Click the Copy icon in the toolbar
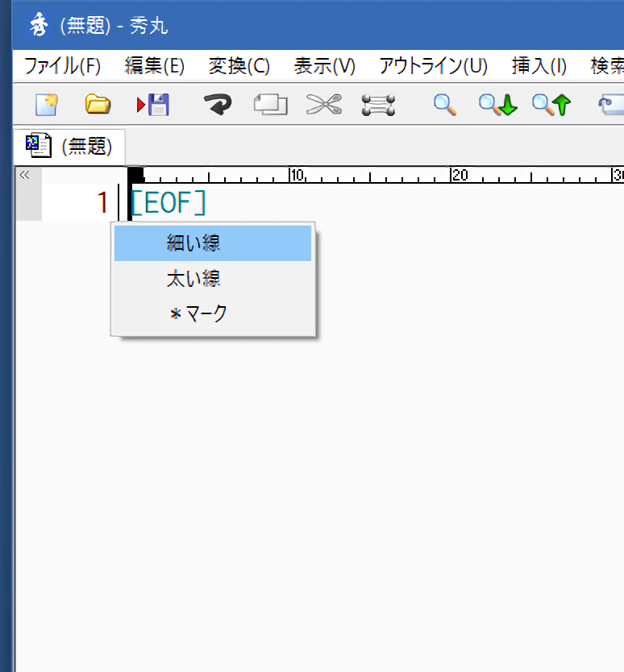Viewport: 624px width, 672px height. (x=270, y=104)
